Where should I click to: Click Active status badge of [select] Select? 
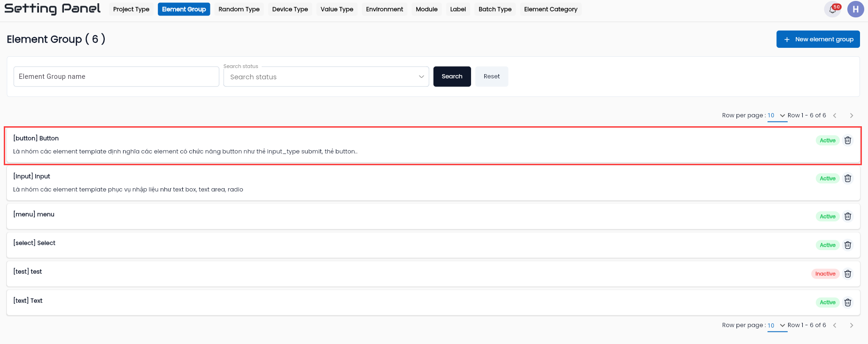pos(828,245)
